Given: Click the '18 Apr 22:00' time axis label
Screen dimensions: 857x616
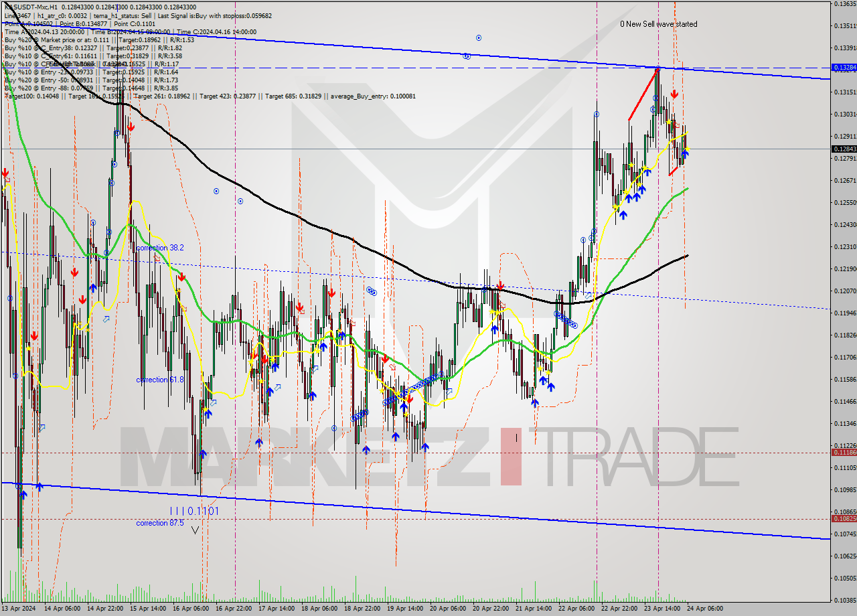Looking at the screenshot, I should click(x=362, y=609).
